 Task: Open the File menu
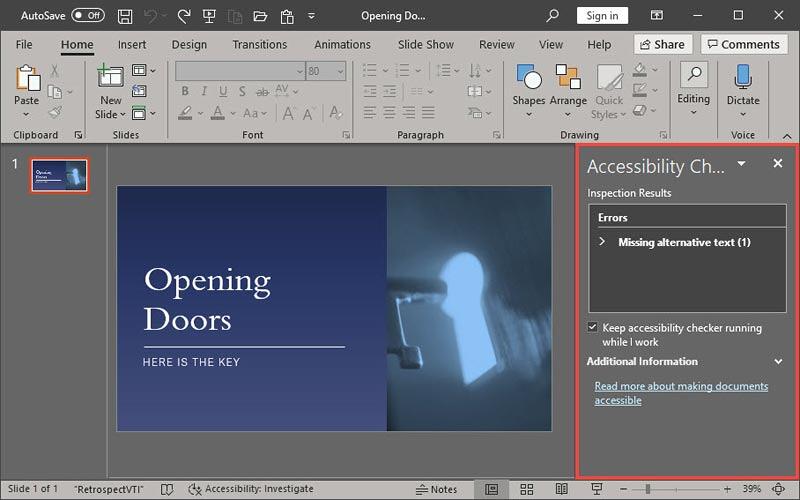click(x=24, y=45)
